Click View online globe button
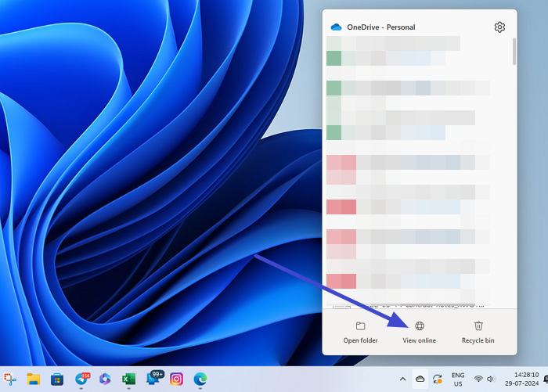Image resolution: width=548 pixels, height=392 pixels. pyautogui.click(x=420, y=333)
